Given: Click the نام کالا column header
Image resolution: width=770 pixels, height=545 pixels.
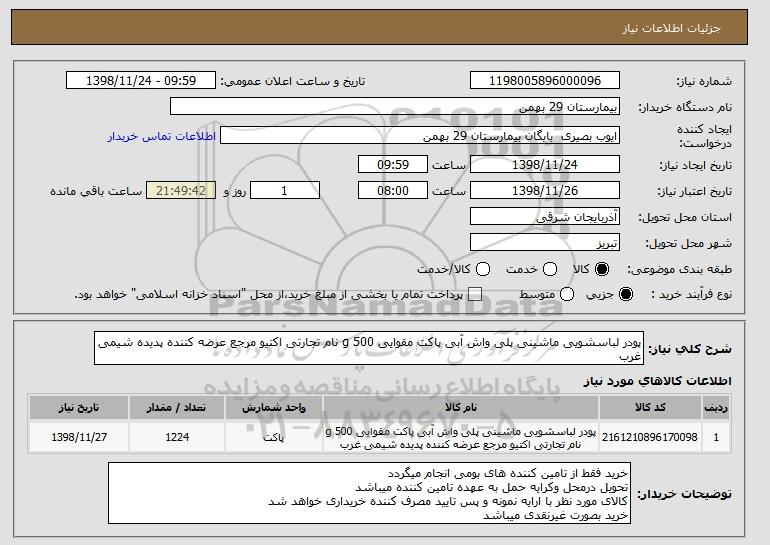Looking at the screenshot, I should coord(461,408).
